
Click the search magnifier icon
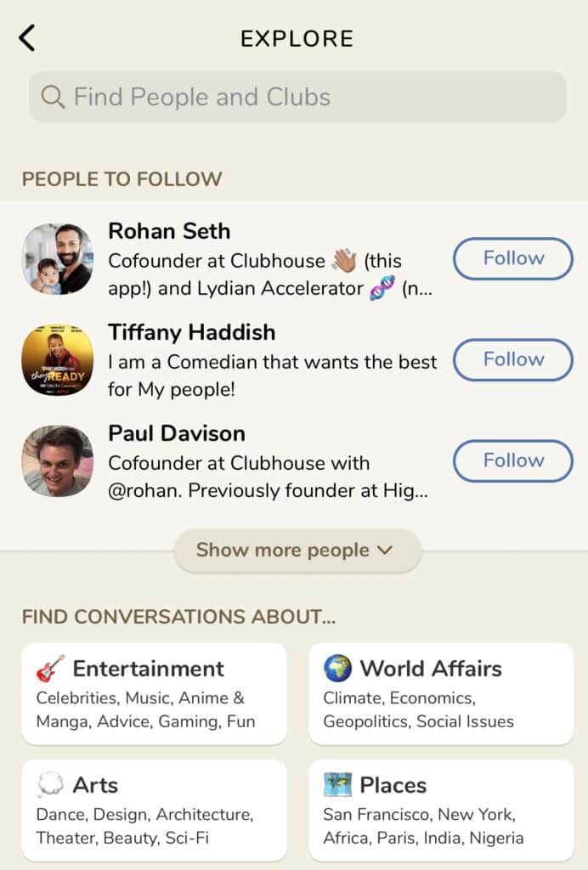pos(53,97)
